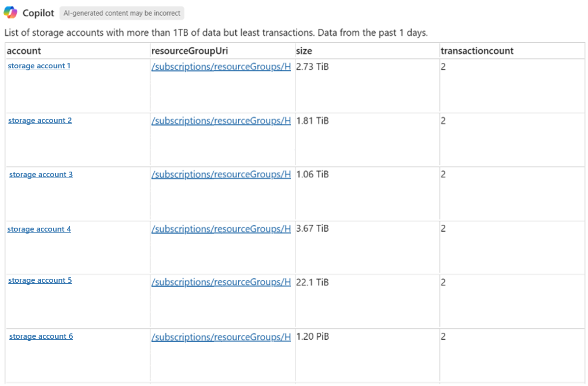
Task: Open the storage account 2 link
Action: click(40, 120)
